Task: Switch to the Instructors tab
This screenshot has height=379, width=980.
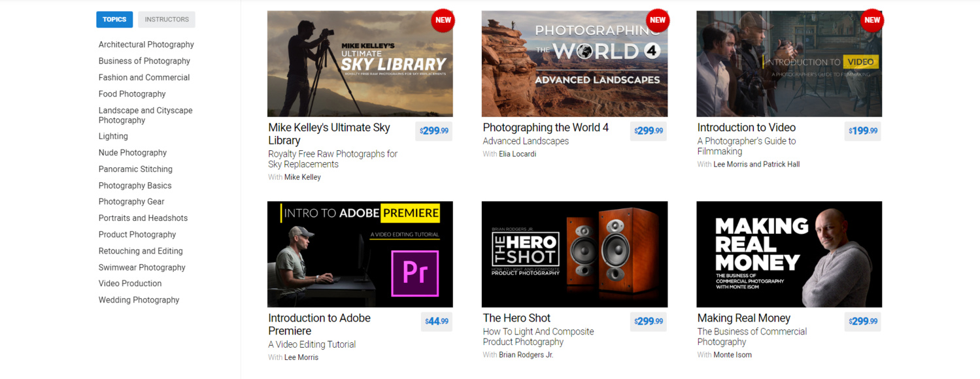Action: [x=167, y=20]
